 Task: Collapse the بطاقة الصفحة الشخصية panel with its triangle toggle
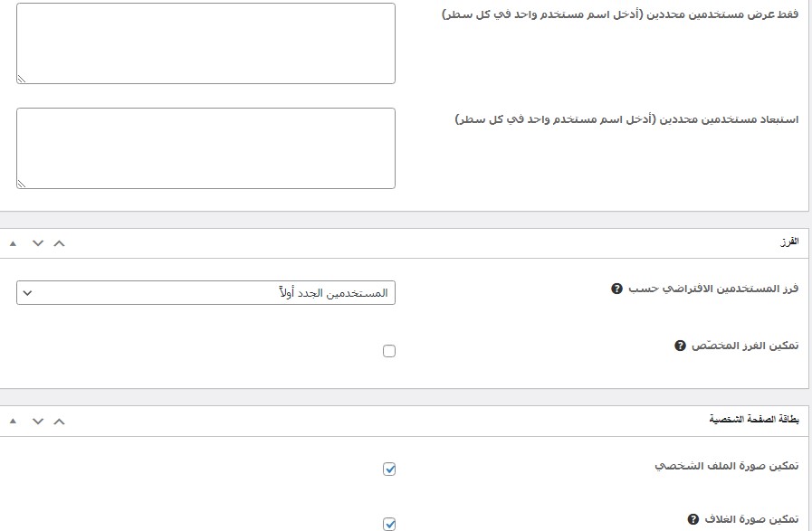14,422
